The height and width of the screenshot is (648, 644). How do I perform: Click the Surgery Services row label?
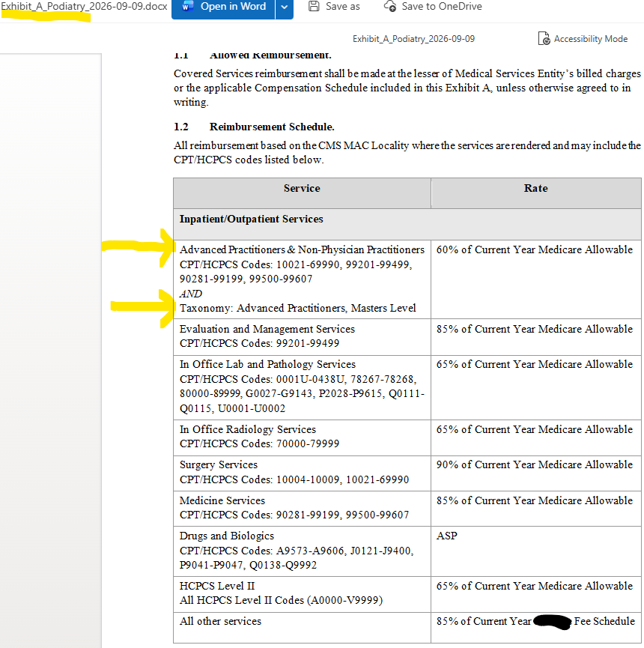219,465
